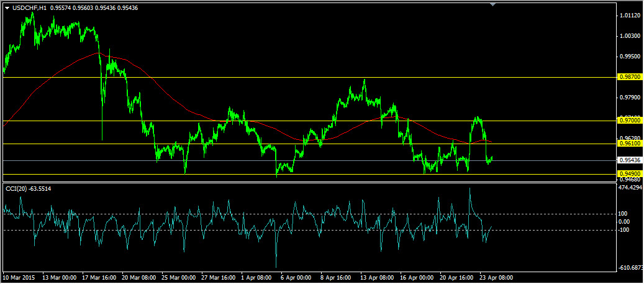This screenshot has width=644, height=284.
Task: Click the 10 Mar 2015 date label
Action: coord(17,277)
